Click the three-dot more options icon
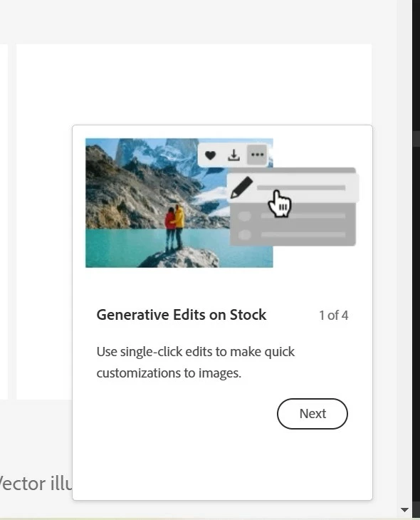This screenshot has width=420, height=520. tap(257, 155)
